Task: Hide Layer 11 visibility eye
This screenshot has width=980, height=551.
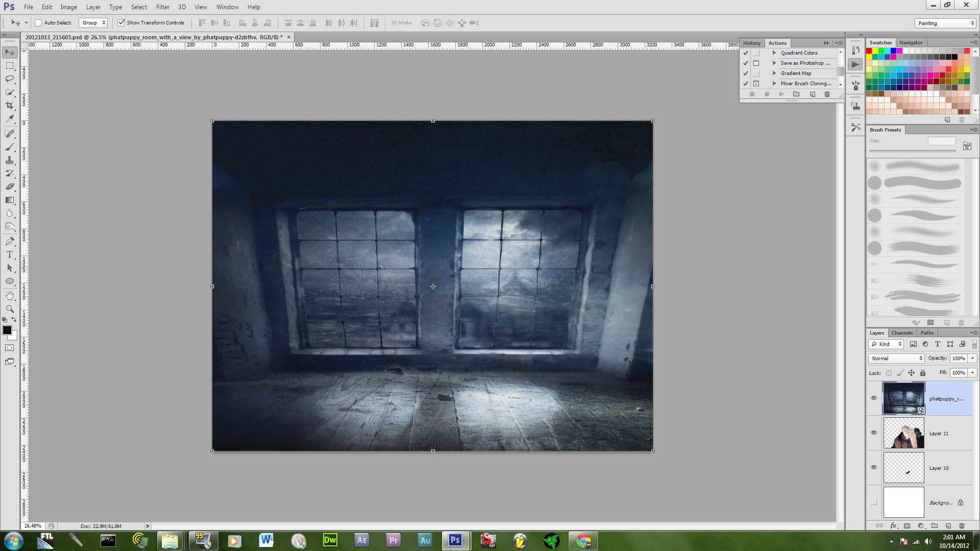Action: [x=874, y=433]
